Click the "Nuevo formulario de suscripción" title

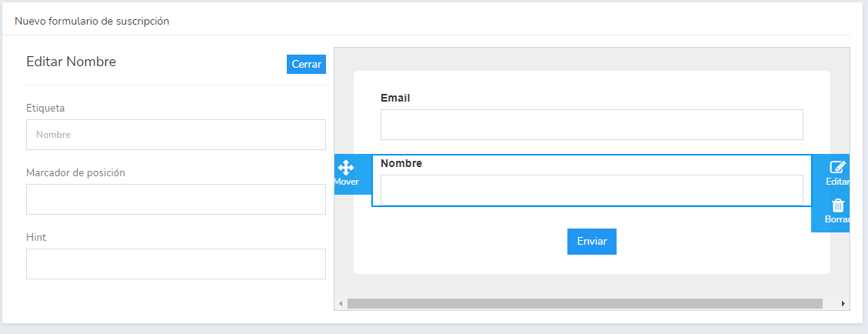pyautogui.click(x=92, y=22)
